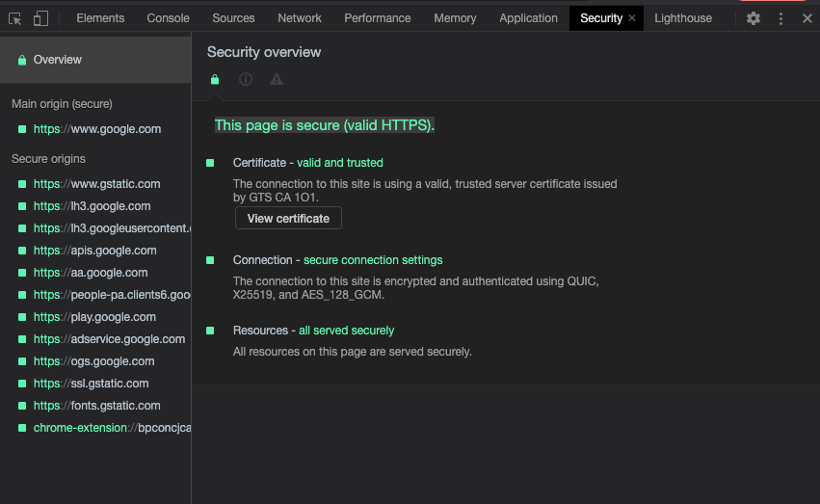Open the Application tab
The height and width of the screenshot is (504, 820).
[x=528, y=18]
